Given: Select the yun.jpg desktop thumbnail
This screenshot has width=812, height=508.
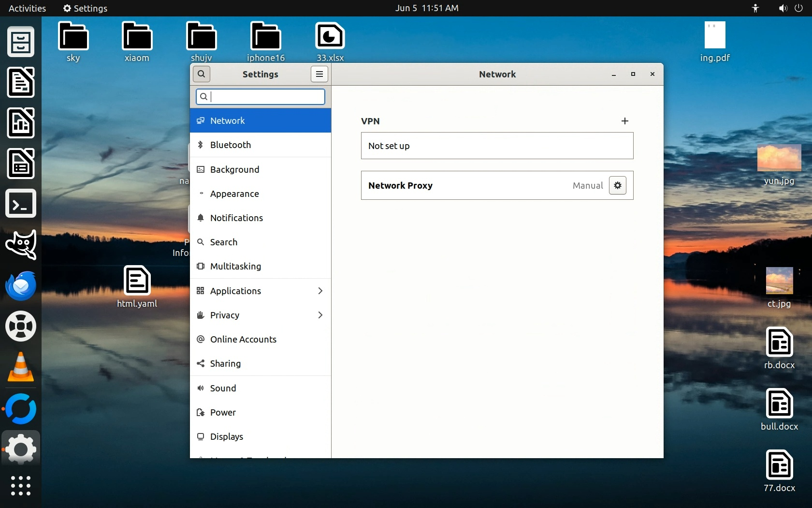Looking at the screenshot, I should (779, 159).
